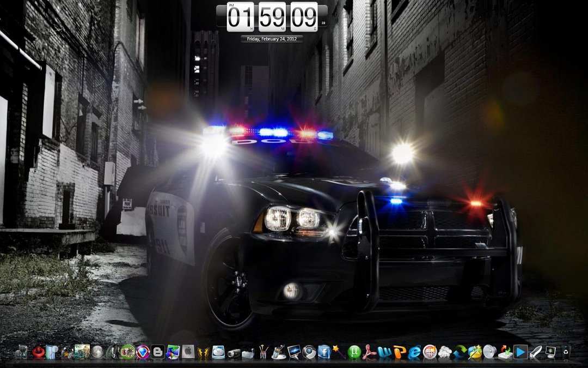The height and width of the screenshot is (368, 588).
Task: Open the iMac monitor dock icon
Action: click(x=294, y=352)
